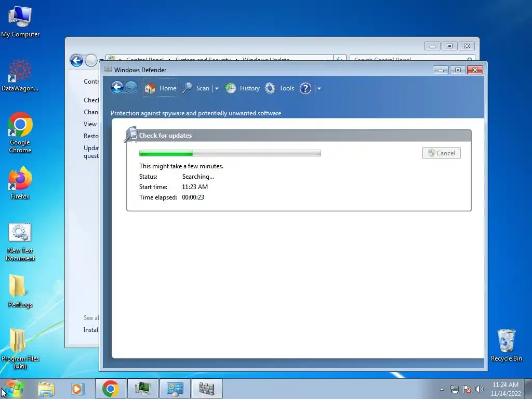Expand the Scan options dropdown arrow
This screenshot has height=399, width=532.
pos(217,88)
